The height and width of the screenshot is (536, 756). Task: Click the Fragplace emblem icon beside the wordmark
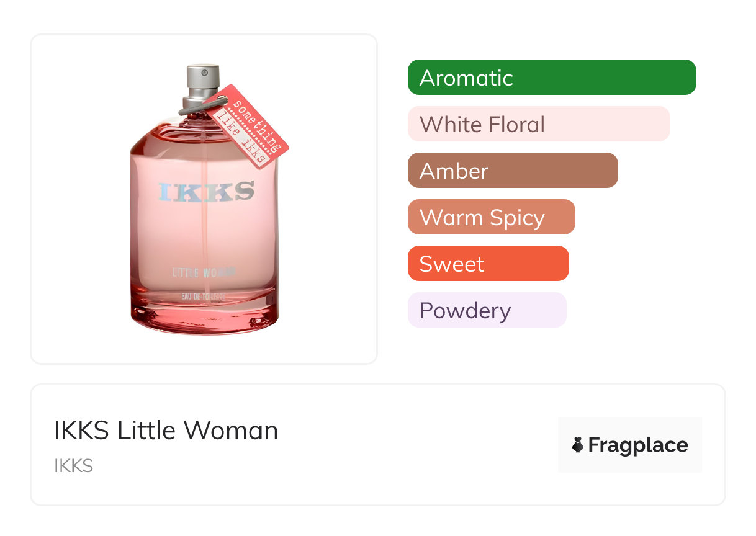click(578, 445)
